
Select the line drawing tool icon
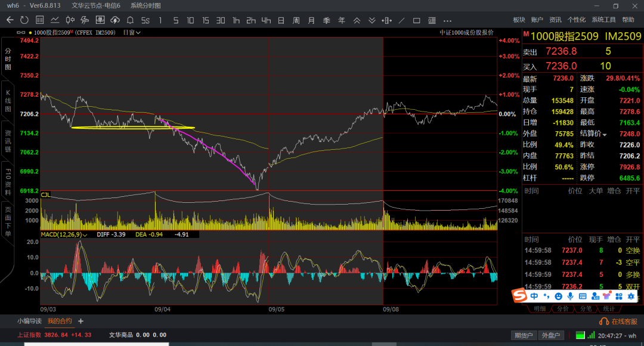[402, 20]
